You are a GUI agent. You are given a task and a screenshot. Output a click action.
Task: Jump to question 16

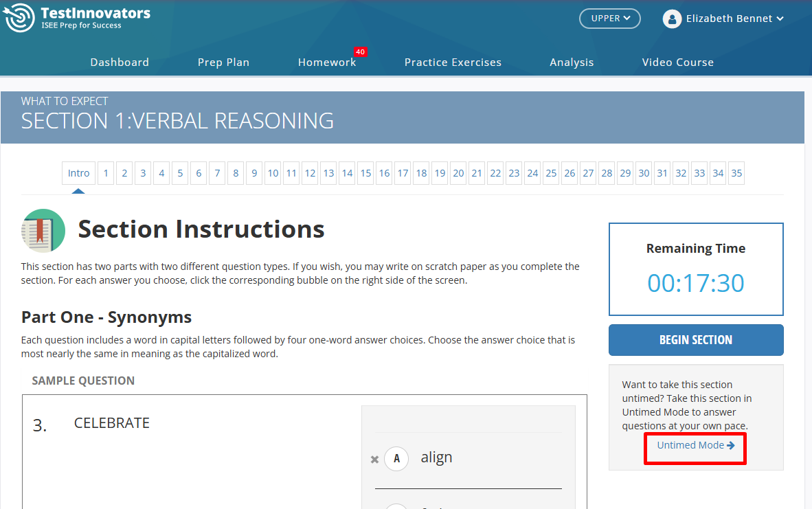pos(384,173)
